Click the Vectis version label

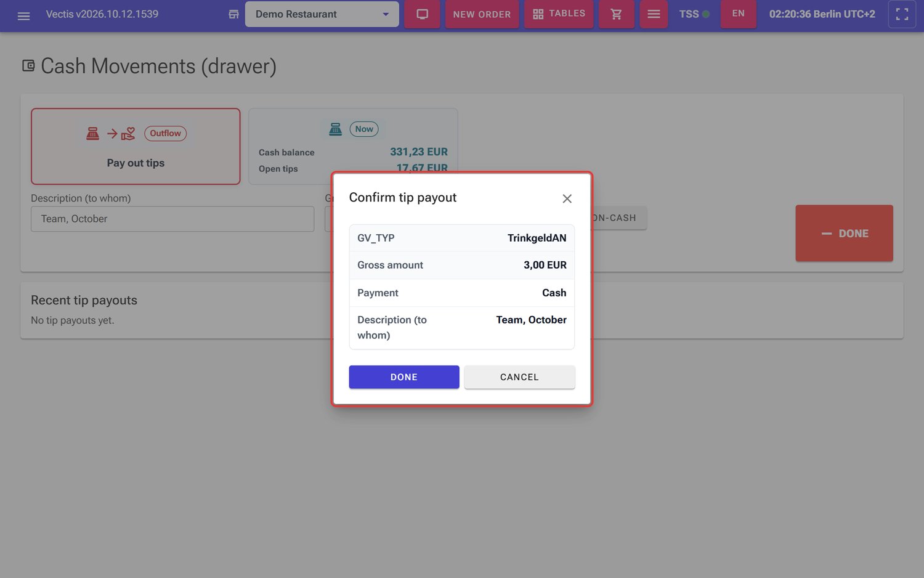(102, 14)
